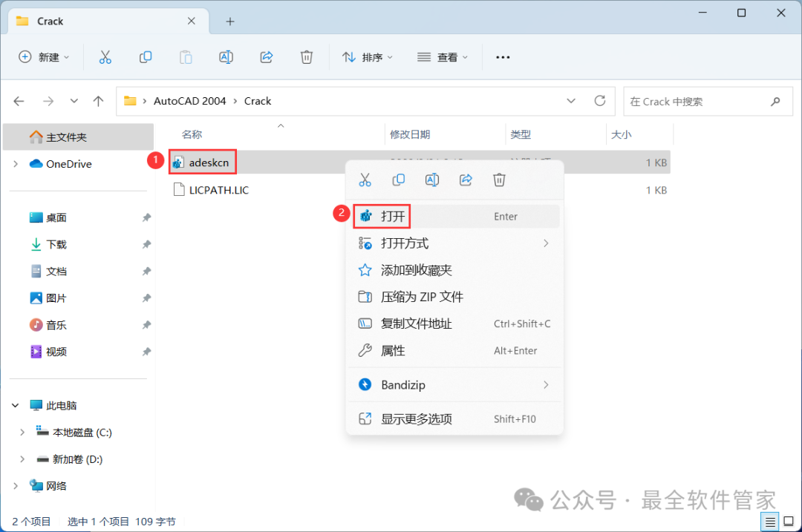The image size is (802, 532).
Task: Select 压缩为 ZIP 文件
Action: tap(454, 297)
